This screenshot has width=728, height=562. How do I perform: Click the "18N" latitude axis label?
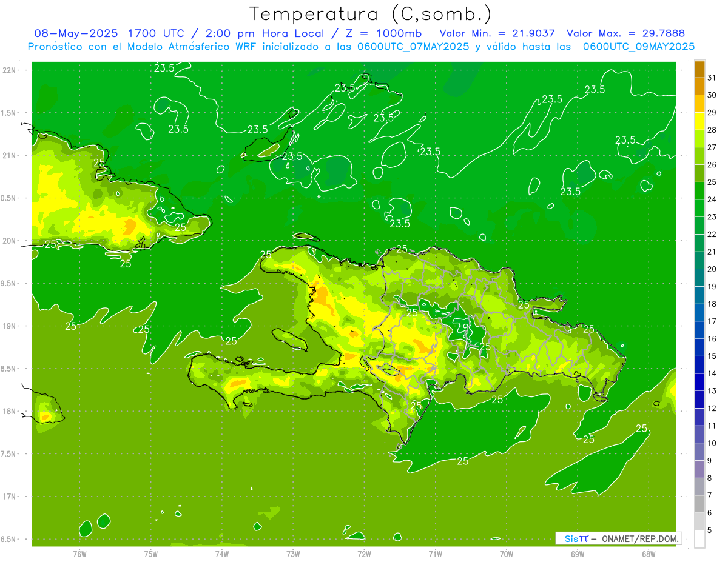click(10, 411)
